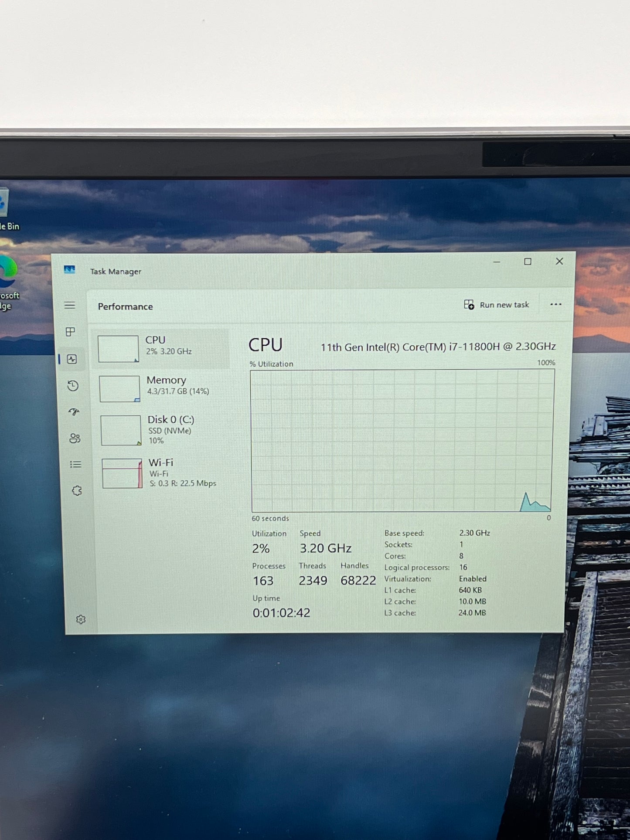Select the Performance page icon

coord(72,359)
